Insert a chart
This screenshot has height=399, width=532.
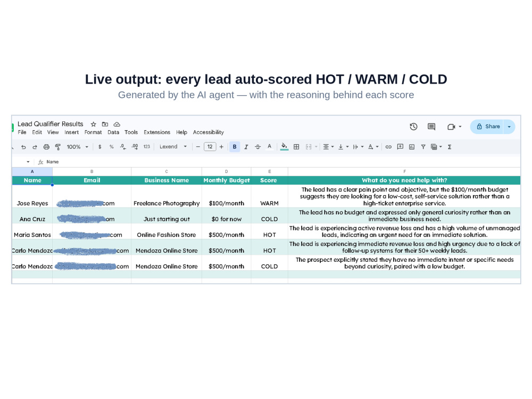point(412,147)
